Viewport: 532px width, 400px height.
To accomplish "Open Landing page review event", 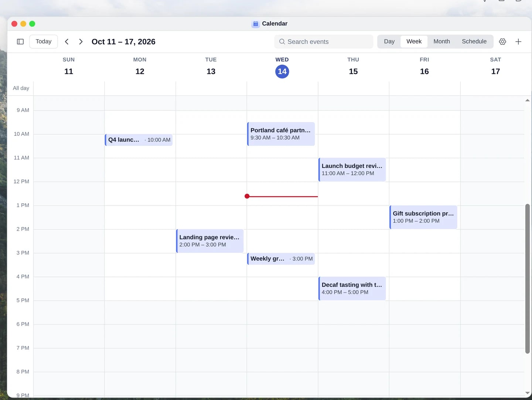I will [x=210, y=241].
